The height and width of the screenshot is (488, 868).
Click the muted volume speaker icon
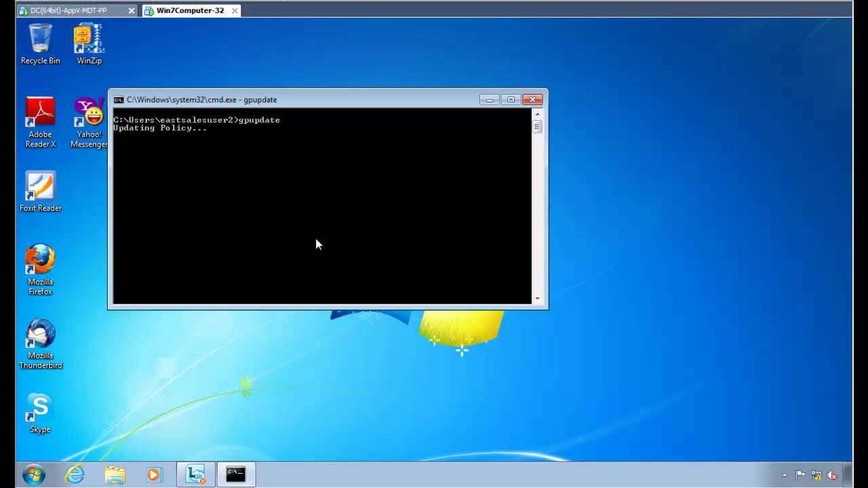(832, 475)
